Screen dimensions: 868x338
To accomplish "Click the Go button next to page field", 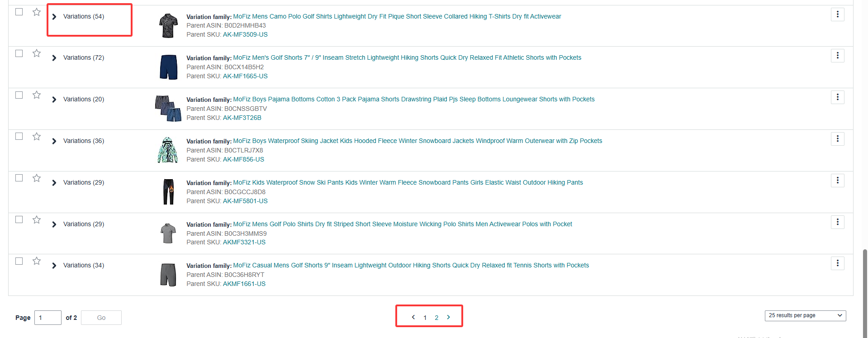I will tap(101, 318).
